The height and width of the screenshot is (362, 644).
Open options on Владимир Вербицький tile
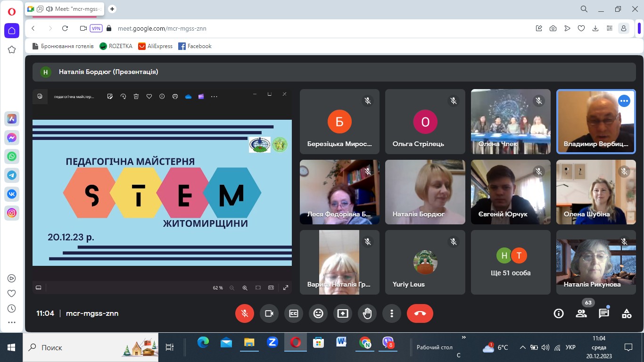624,101
